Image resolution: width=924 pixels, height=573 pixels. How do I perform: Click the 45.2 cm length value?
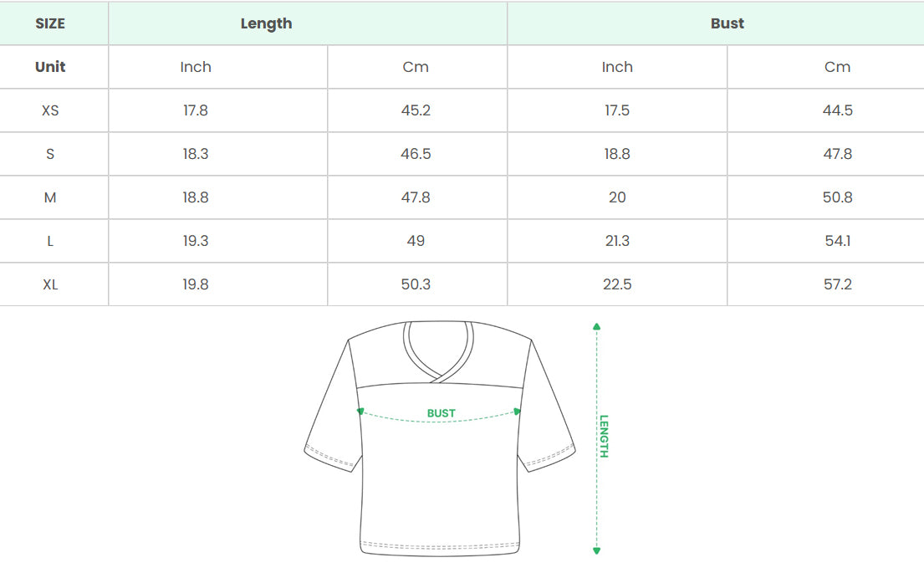416,110
